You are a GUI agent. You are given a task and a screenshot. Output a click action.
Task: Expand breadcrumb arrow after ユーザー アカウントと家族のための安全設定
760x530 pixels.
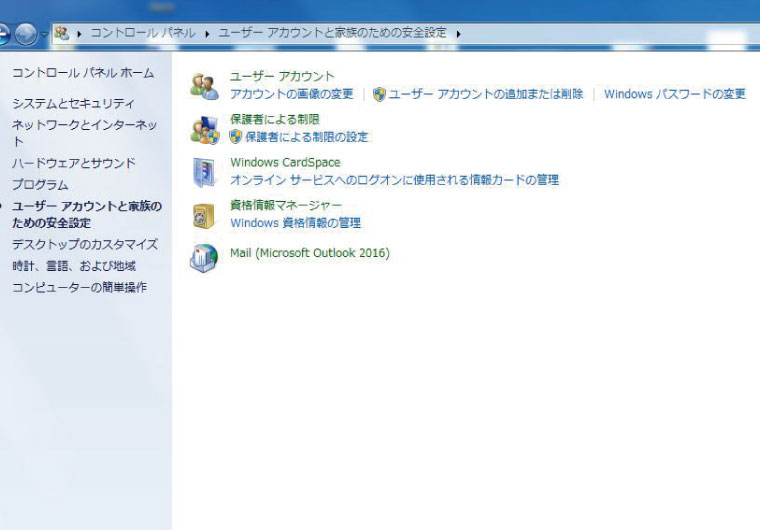coord(458,34)
